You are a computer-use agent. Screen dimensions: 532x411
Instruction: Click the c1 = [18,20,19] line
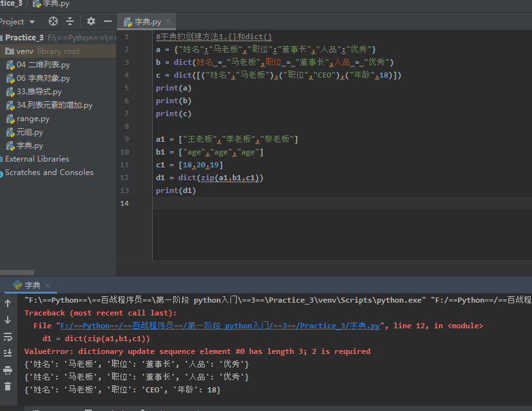pyautogui.click(x=189, y=165)
